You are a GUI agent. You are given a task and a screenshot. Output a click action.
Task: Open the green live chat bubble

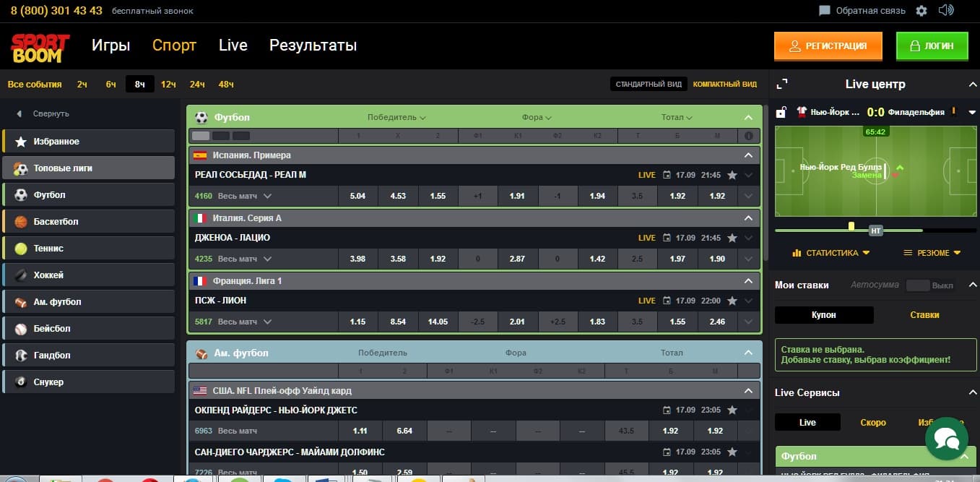click(946, 437)
